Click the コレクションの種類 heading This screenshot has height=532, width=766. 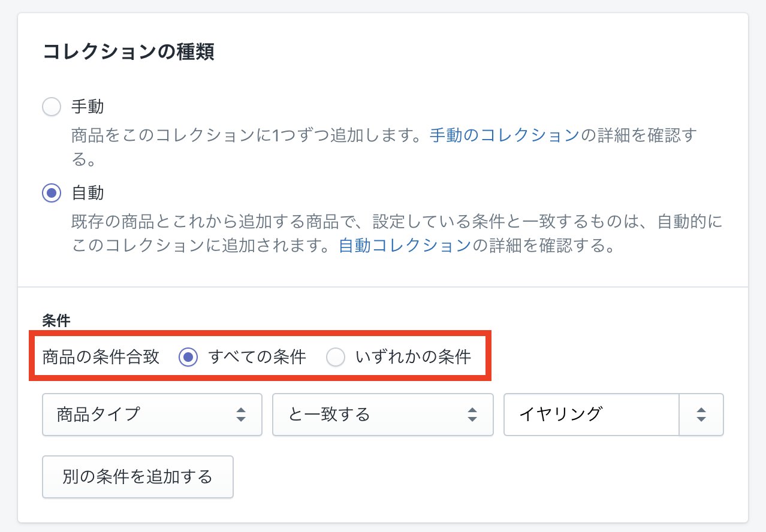[129, 52]
